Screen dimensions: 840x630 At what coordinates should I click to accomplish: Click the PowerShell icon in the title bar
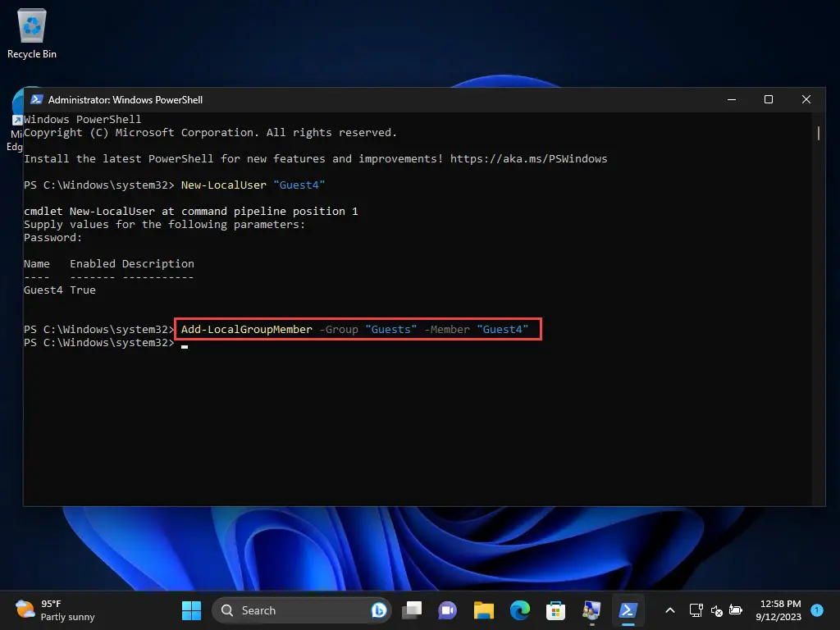[36, 99]
